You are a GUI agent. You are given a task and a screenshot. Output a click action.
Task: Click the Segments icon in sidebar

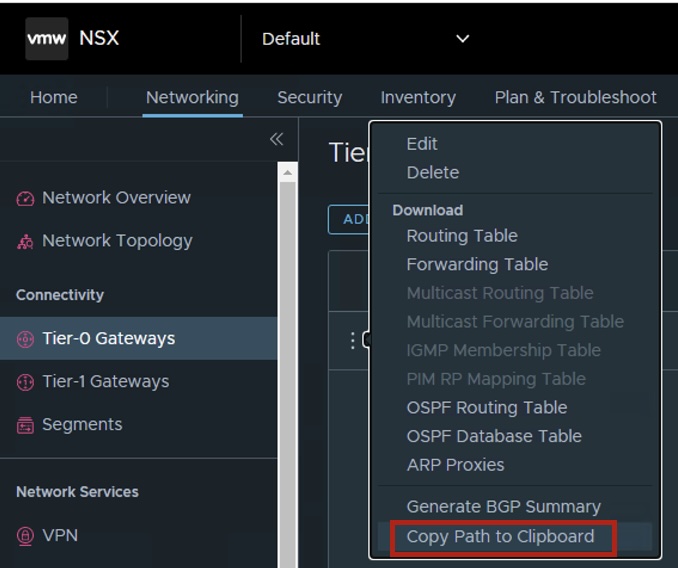click(26, 425)
